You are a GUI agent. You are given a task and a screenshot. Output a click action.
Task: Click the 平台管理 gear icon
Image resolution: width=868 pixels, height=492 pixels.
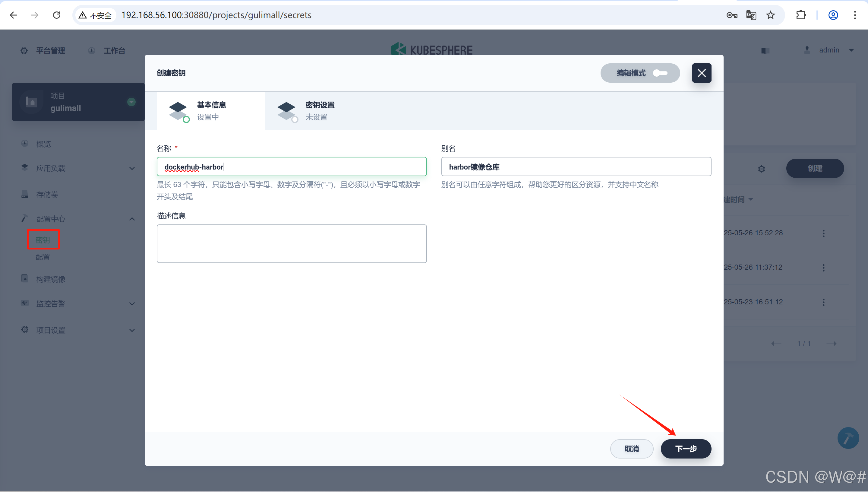[x=24, y=51]
